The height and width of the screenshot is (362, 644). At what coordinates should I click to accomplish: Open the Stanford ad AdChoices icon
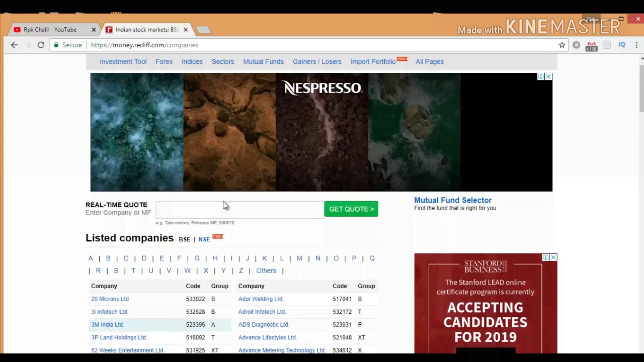[545, 257]
